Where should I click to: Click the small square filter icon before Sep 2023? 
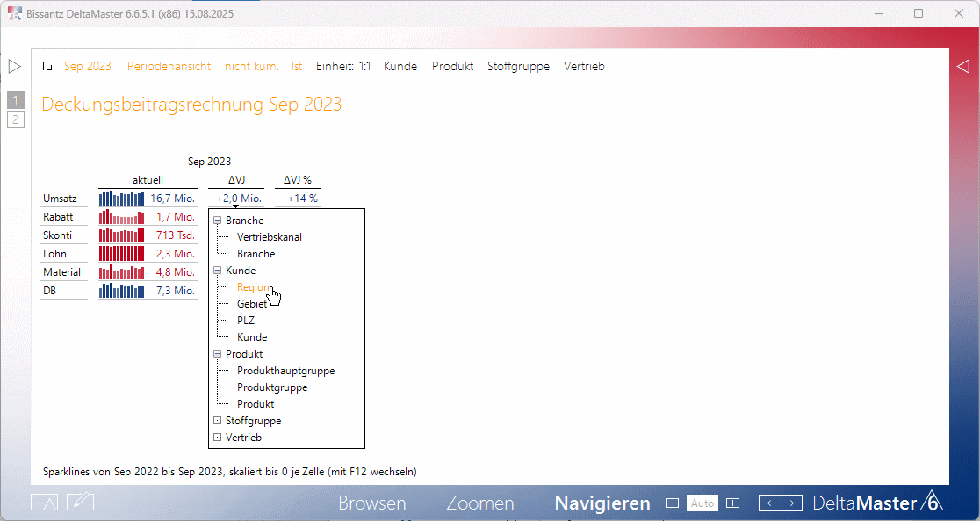pyautogui.click(x=47, y=67)
